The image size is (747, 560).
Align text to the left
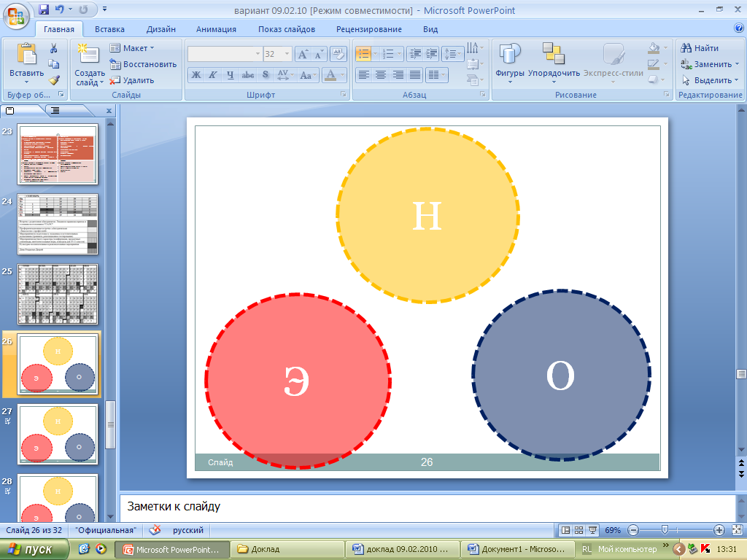coord(363,75)
